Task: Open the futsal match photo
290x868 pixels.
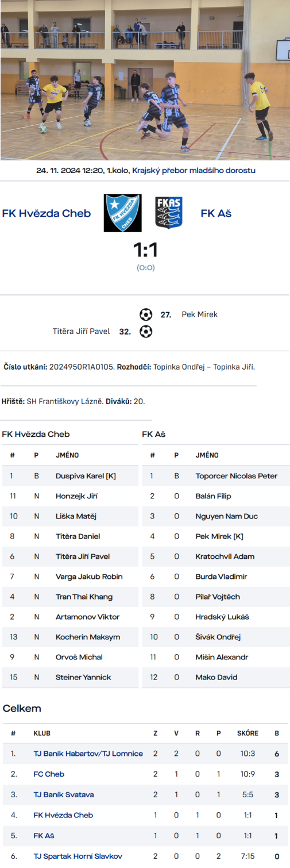Action: click(145, 80)
